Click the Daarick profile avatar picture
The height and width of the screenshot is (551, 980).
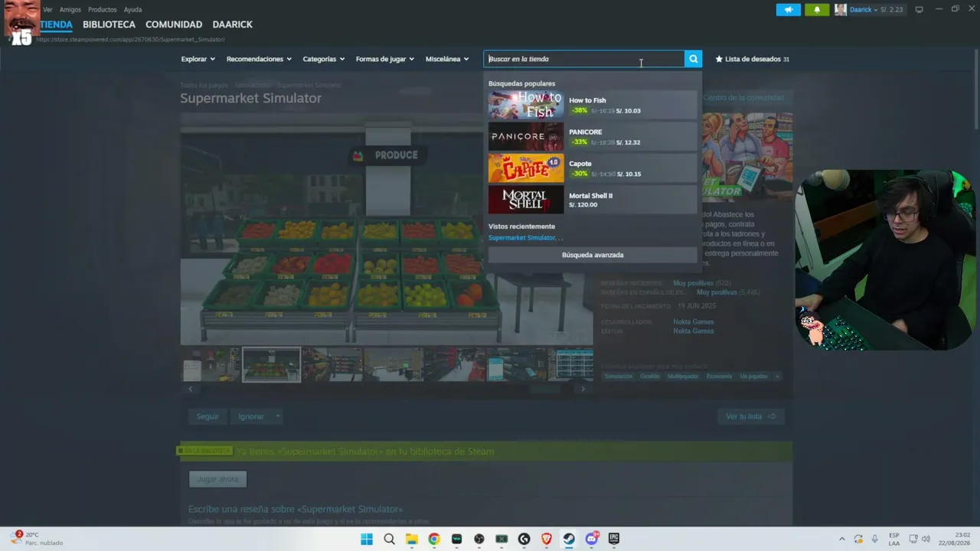841,10
